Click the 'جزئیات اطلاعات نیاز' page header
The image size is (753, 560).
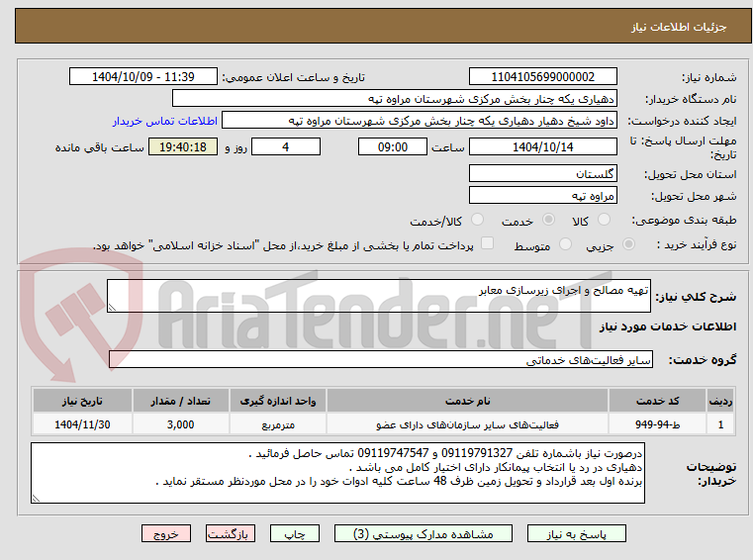pos(678,27)
